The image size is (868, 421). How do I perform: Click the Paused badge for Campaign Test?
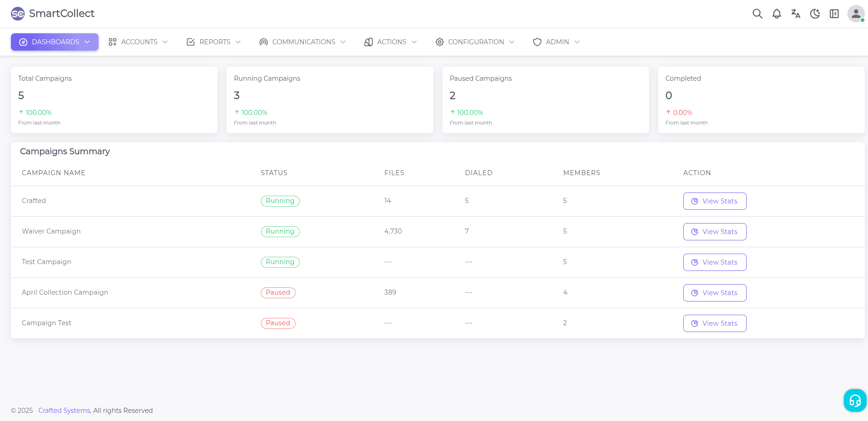pyautogui.click(x=278, y=323)
